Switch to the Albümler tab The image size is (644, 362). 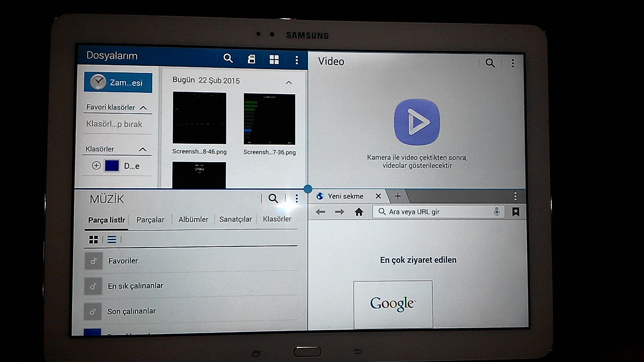click(x=193, y=219)
